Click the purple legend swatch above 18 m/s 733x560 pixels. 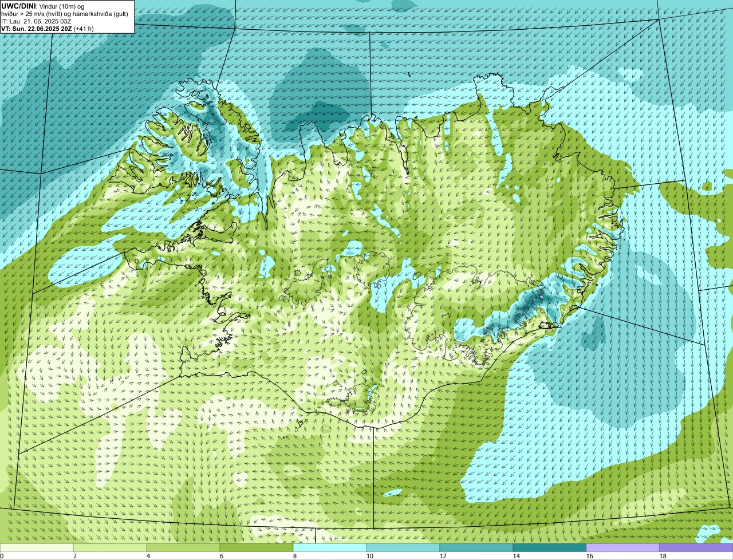pyautogui.click(x=696, y=547)
